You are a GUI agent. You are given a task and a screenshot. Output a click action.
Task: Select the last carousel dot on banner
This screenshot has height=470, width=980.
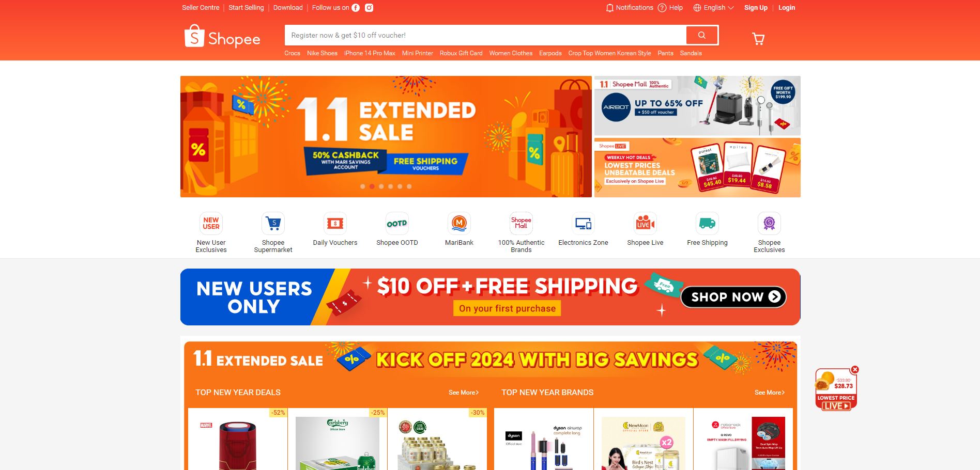point(409,186)
